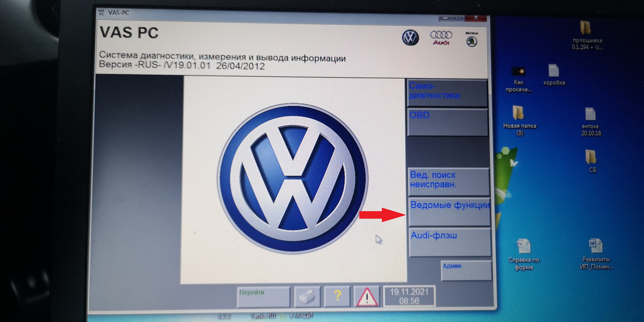The image size is (644, 322).
Task: Click the Версия -RUS- /V19.01.01 text
Action: coord(182,65)
